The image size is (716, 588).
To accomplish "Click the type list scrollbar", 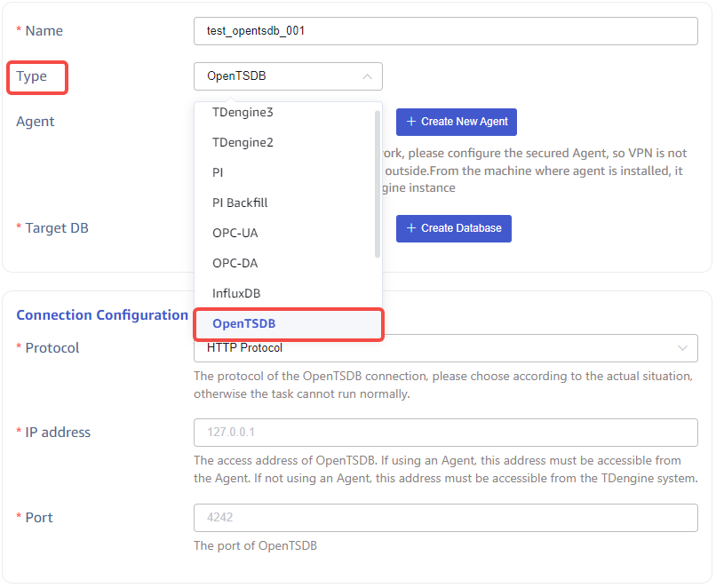I will click(378, 184).
